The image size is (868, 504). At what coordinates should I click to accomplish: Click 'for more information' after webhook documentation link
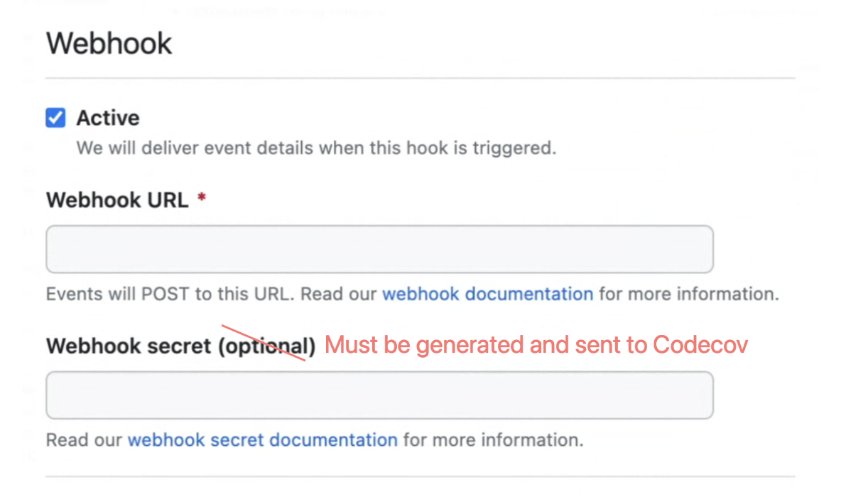[x=688, y=294]
